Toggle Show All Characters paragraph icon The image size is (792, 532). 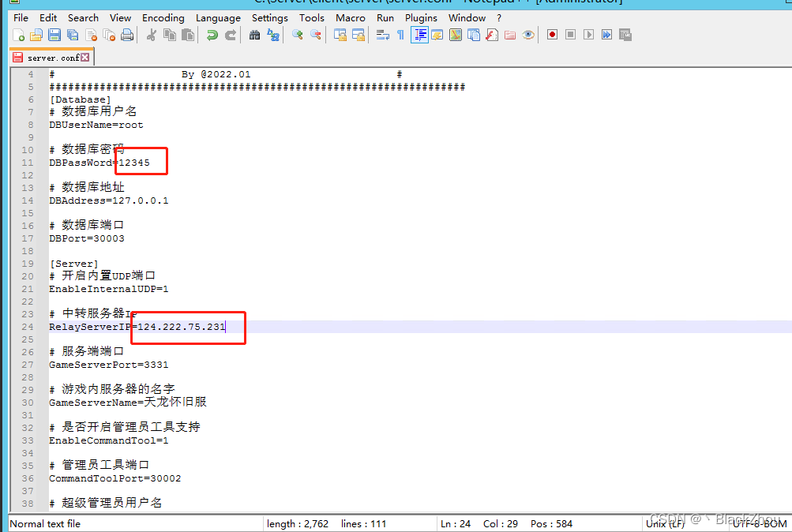click(x=400, y=34)
